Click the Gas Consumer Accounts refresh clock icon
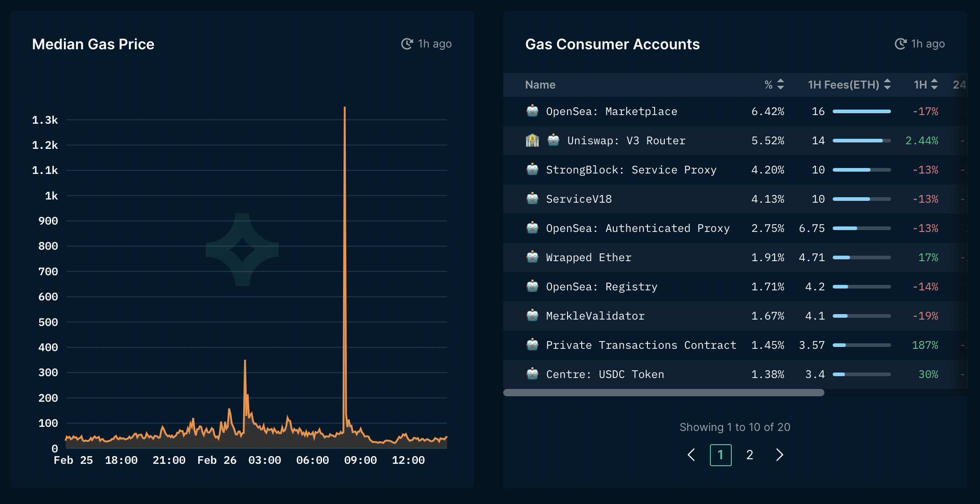 (901, 44)
